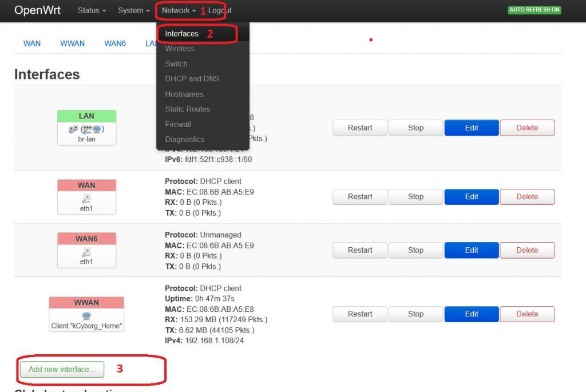
Task: Open the Network dropdown menu
Action: pyautogui.click(x=179, y=10)
